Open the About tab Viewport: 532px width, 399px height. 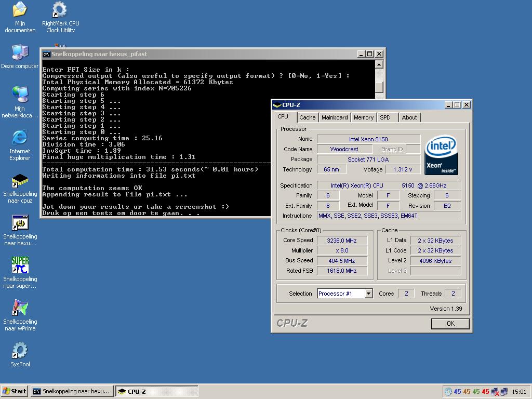pos(409,117)
